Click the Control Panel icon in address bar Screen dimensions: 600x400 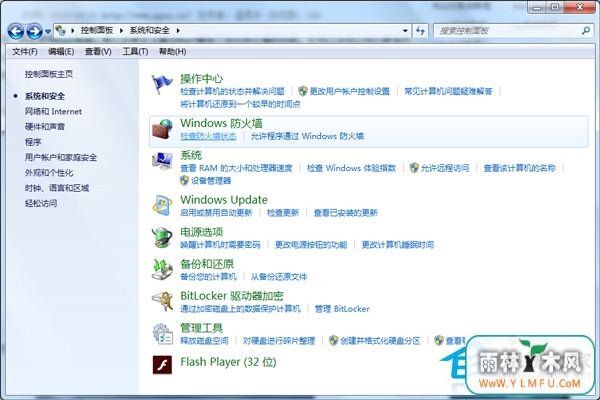coord(60,30)
